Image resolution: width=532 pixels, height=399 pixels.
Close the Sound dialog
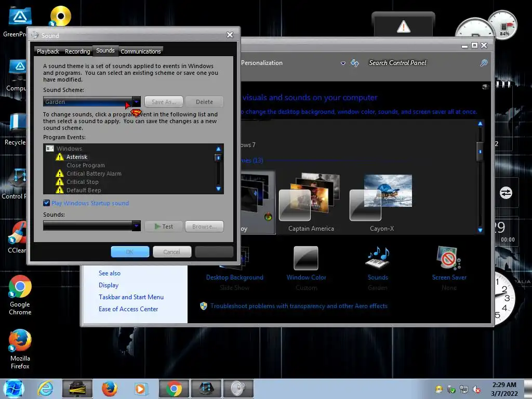point(230,35)
